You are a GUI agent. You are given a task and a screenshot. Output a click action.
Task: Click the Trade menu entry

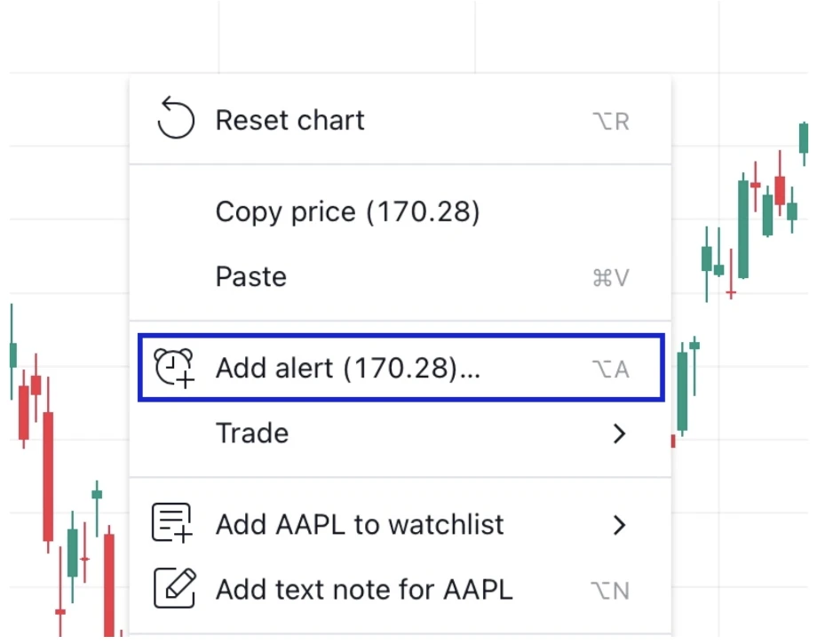(x=252, y=433)
